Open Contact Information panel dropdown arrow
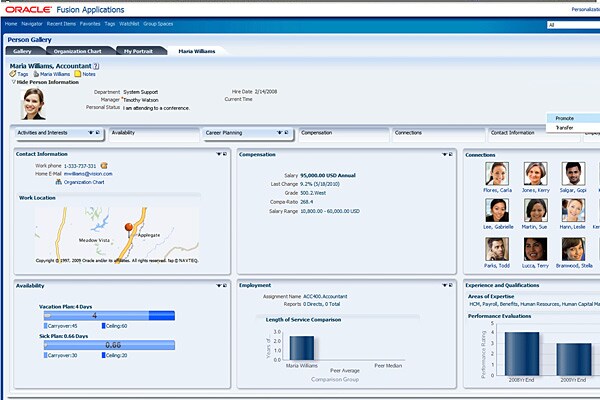The height and width of the screenshot is (400, 600). (219, 154)
